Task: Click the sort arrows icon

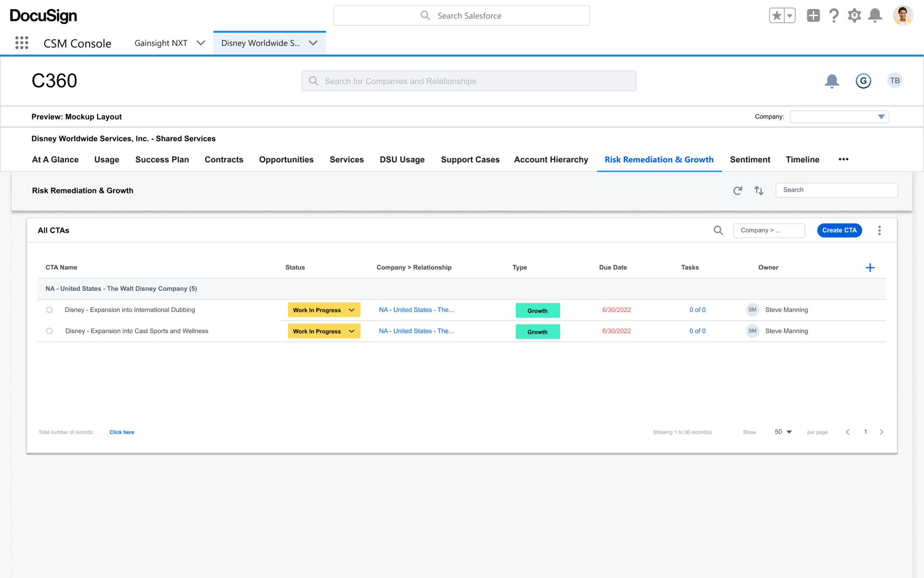Action: (759, 190)
